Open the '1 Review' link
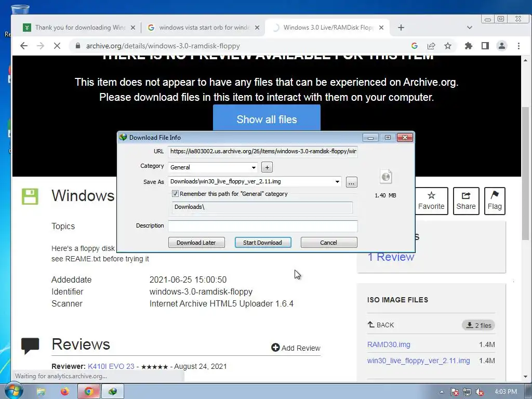Image resolution: width=532 pixels, height=399 pixels. [391, 257]
